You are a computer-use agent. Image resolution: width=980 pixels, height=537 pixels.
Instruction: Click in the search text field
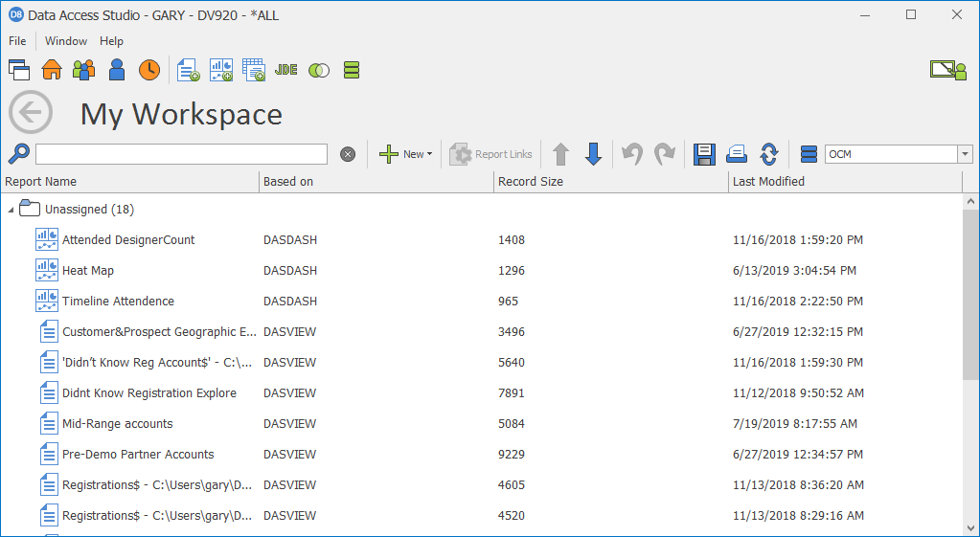(181, 154)
